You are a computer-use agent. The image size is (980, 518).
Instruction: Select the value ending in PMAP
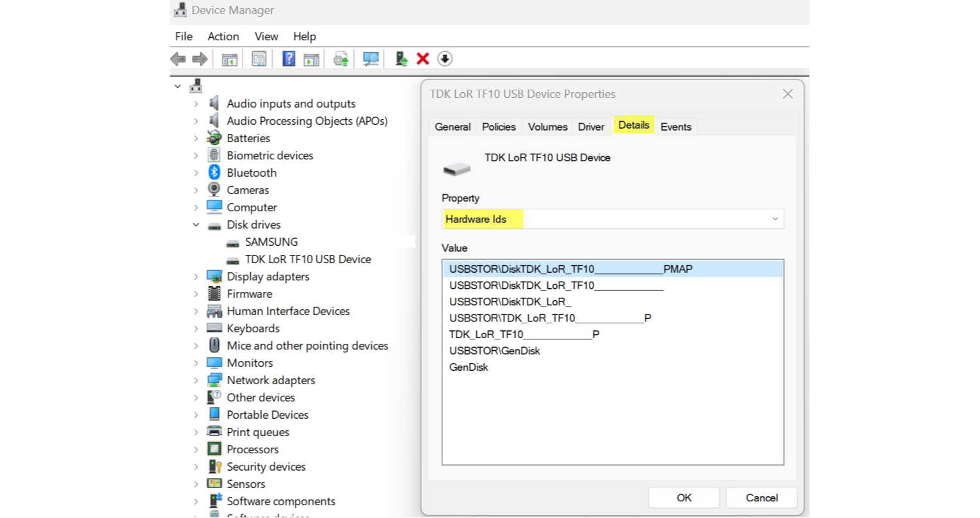coord(613,269)
